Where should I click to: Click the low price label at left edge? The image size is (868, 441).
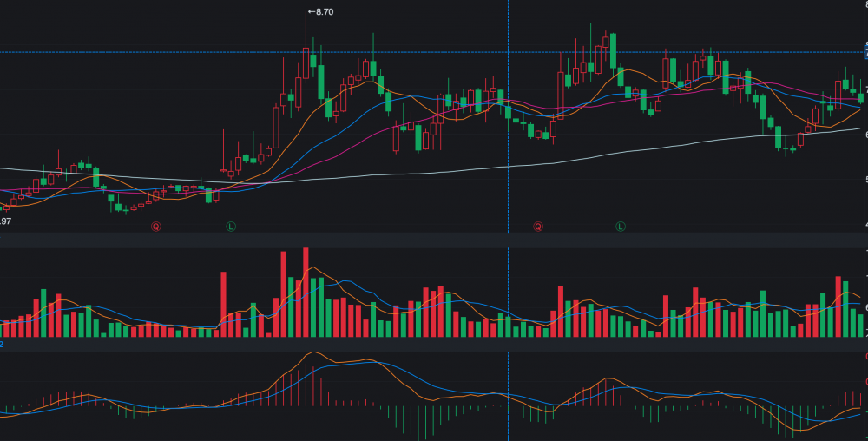[x=4, y=222]
